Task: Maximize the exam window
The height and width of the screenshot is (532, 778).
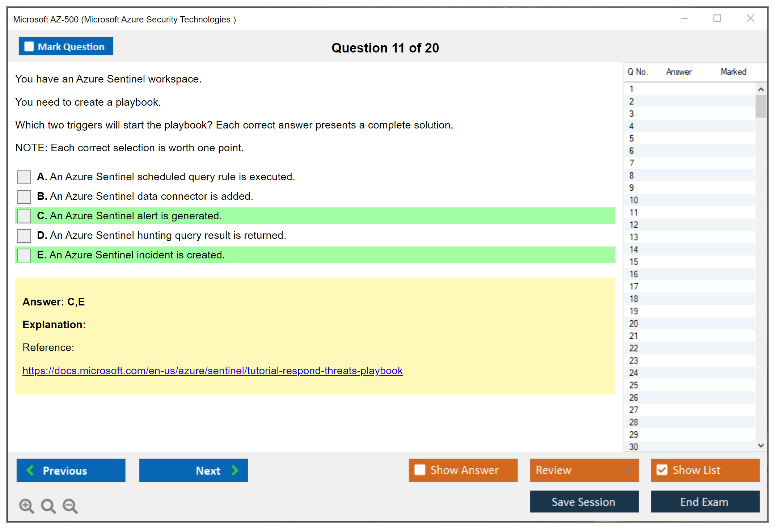Action: pos(717,18)
